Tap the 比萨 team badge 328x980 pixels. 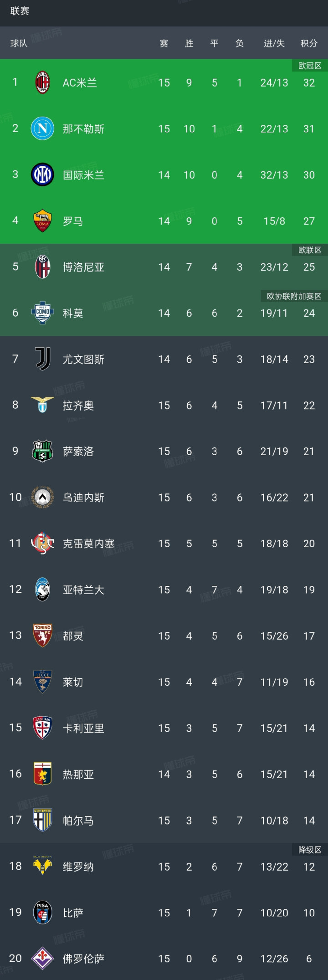42,912
